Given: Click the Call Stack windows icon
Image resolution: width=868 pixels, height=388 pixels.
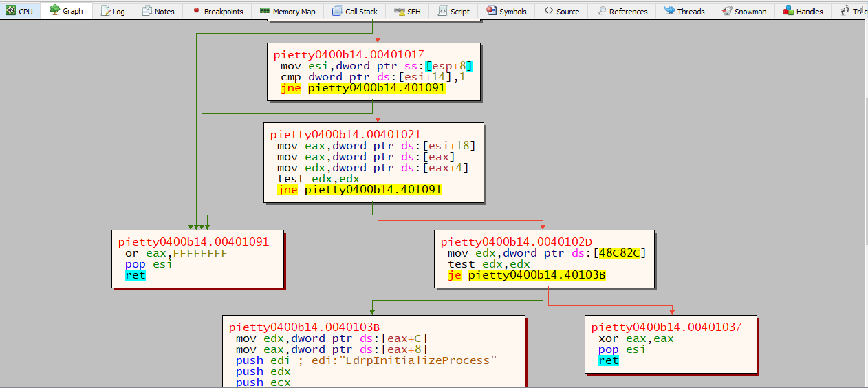Looking at the screenshot, I should tap(336, 11).
